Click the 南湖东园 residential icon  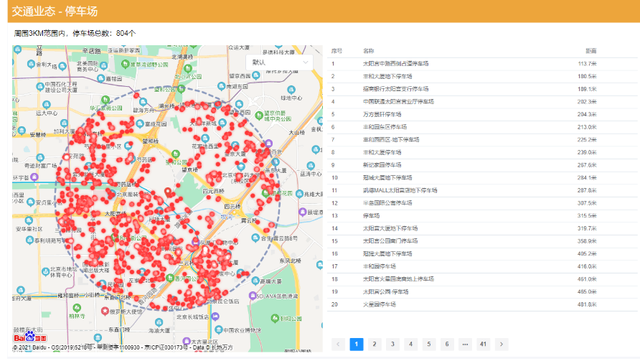coord(221,86)
